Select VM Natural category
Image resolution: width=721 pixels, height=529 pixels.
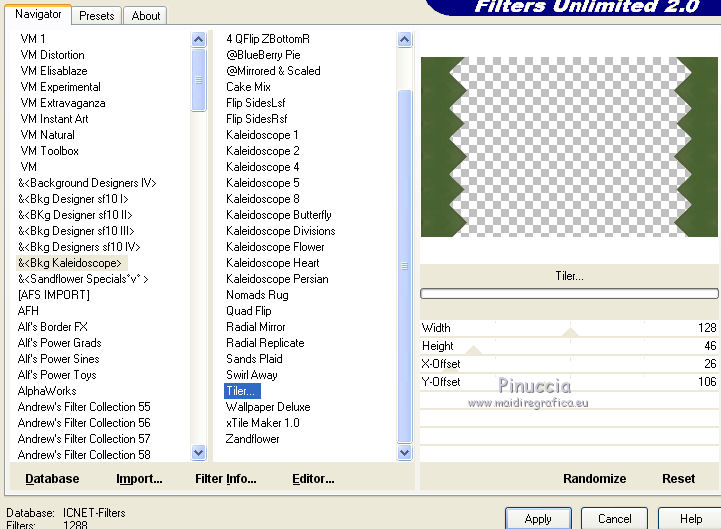click(47, 135)
